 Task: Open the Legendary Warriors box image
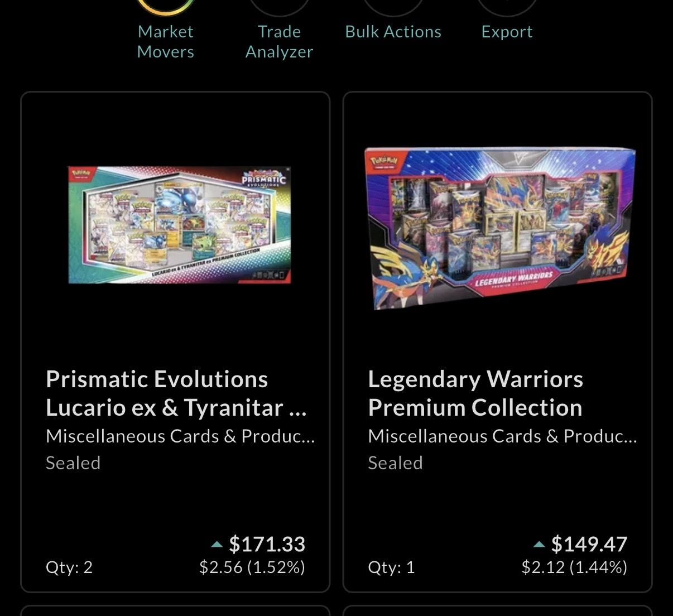(499, 228)
